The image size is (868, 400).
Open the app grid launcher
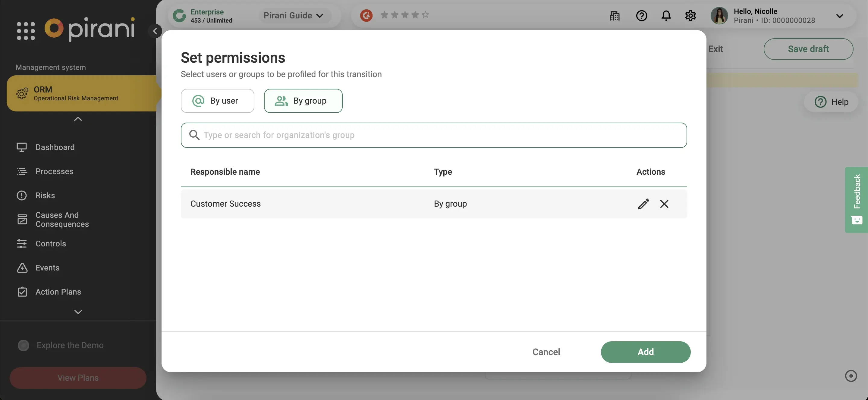[26, 31]
